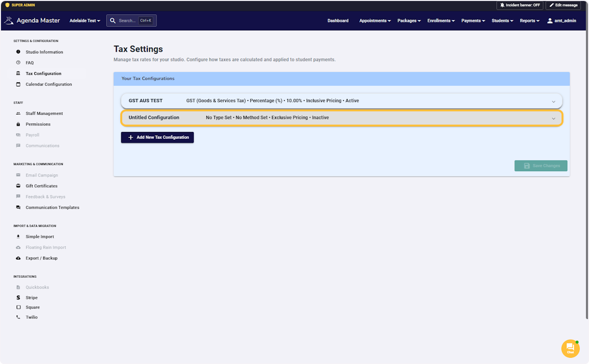
Task: Open the Enrollments dropdown menu
Action: (x=441, y=21)
